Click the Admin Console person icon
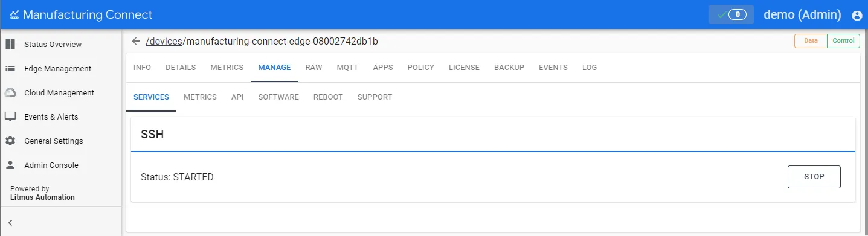868x236 pixels. 10,165
